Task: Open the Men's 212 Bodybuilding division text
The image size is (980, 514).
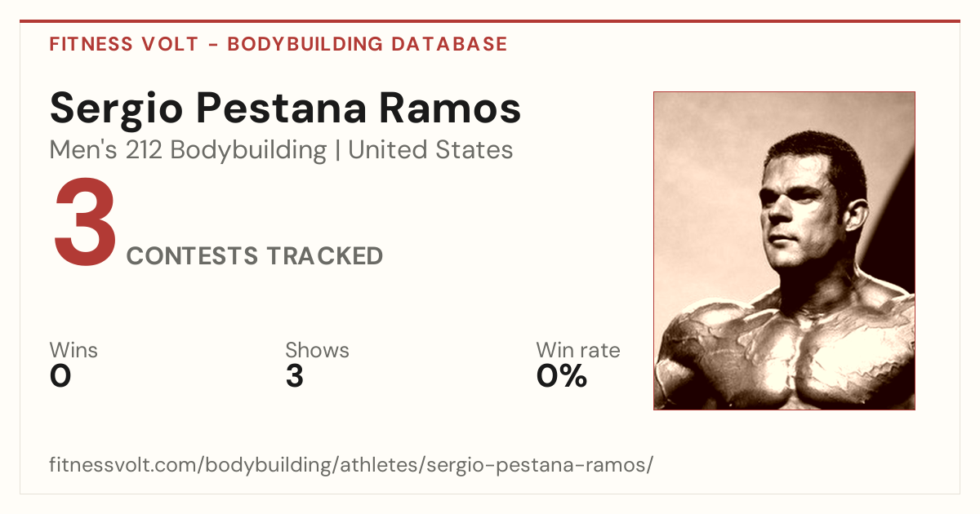Action: 188,150
